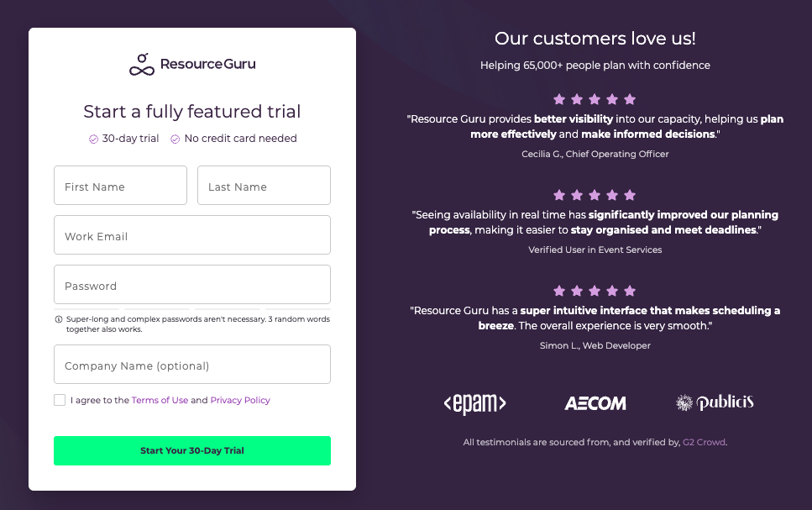Open the Terms of Use link

[160, 401]
